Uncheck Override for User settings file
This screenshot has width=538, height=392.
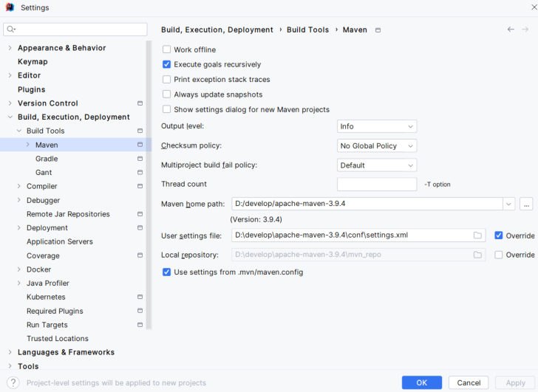coord(499,235)
